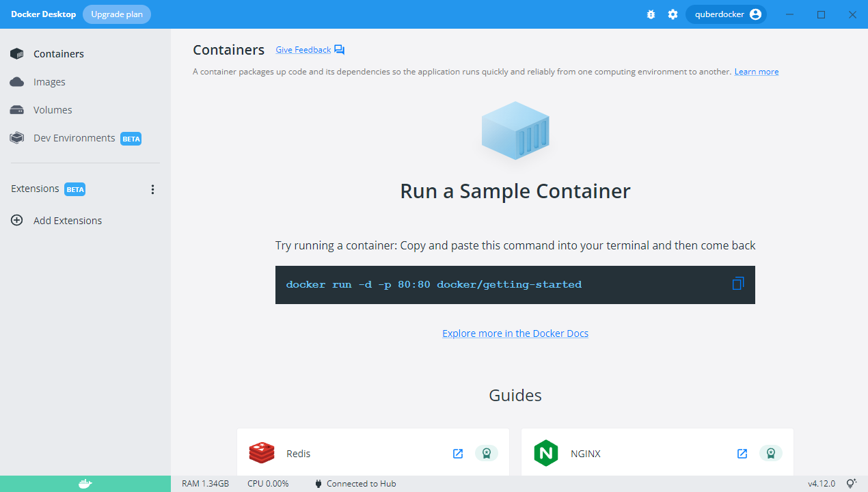Select Containers in the sidebar
This screenshot has width=868, height=492.
click(x=58, y=54)
